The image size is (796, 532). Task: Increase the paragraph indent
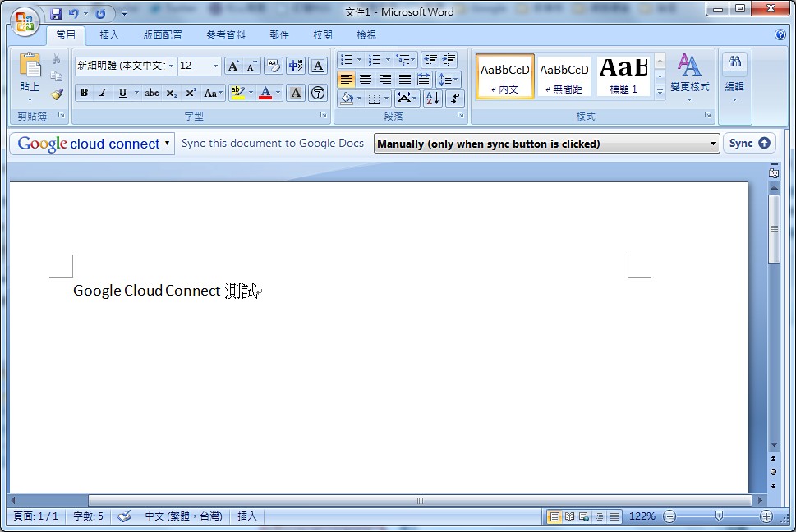tap(449, 60)
